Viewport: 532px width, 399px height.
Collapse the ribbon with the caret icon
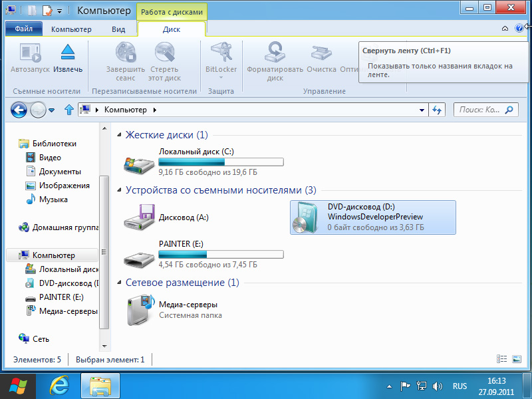tap(505, 28)
